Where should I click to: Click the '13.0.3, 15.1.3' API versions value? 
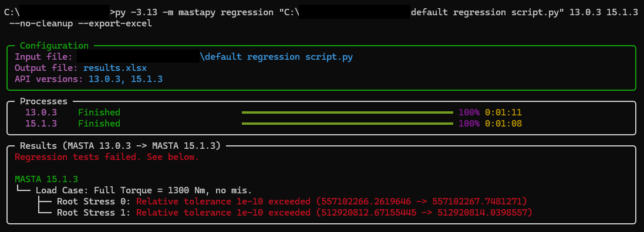pos(126,79)
